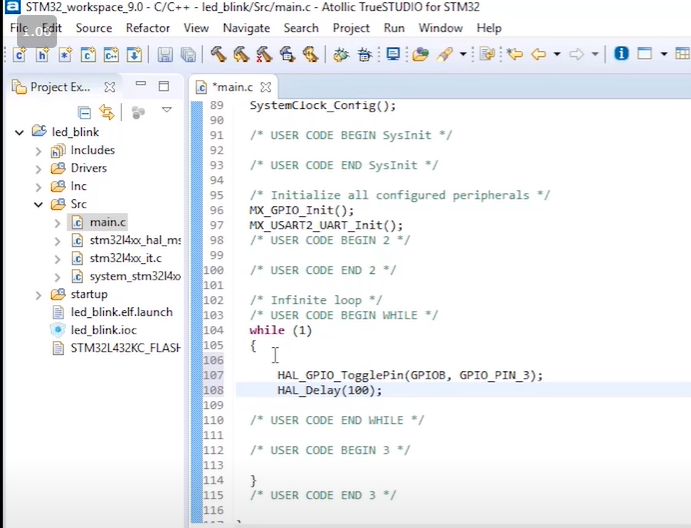The image size is (691, 528).
Task: Open the Refactor menu
Action: pos(148,28)
